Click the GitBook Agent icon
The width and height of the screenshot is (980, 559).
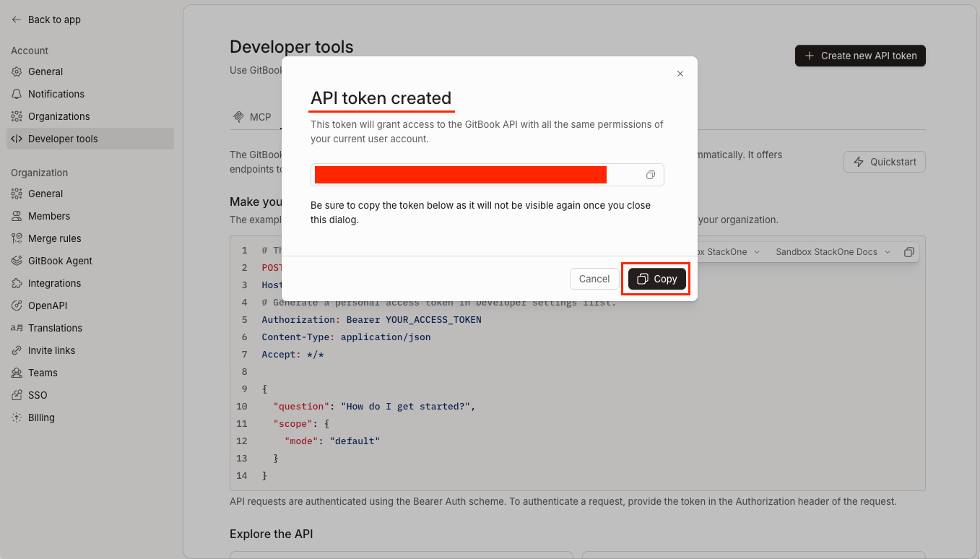pyautogui.click(x=17, y=261)
